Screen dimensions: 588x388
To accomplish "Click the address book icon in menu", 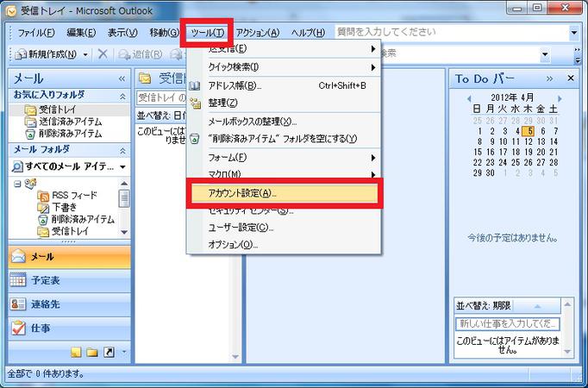I will click(194, 86).
